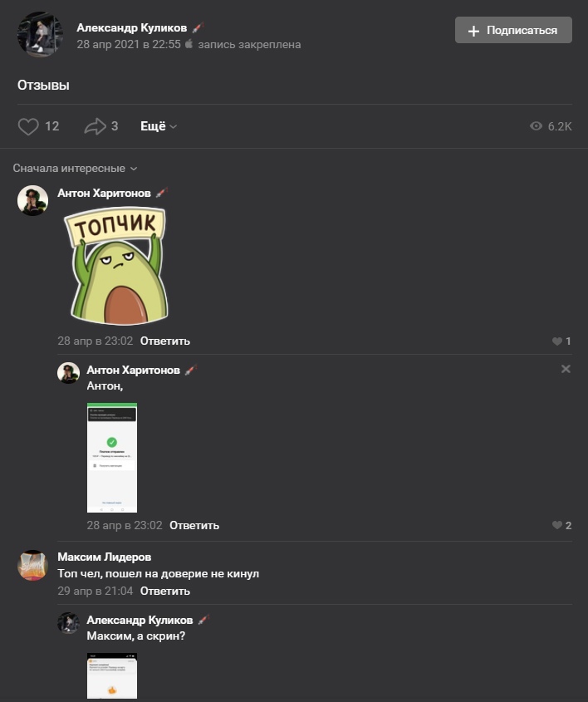Open Александр Куликов's reply avatar
Image resolution: width=588 pixels, height=702 pixels.
[68, 623]
